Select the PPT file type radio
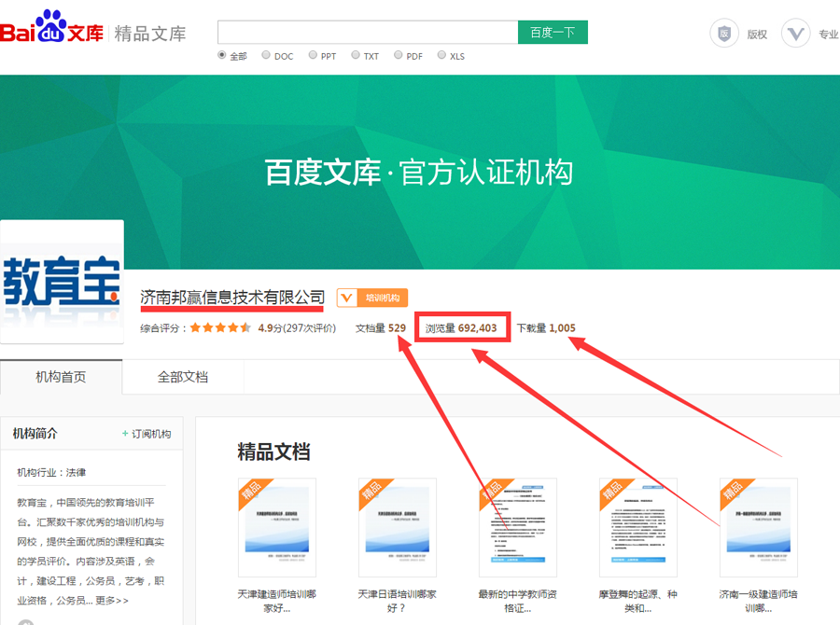The image size is (840, 625). click(x=313, y=55)
